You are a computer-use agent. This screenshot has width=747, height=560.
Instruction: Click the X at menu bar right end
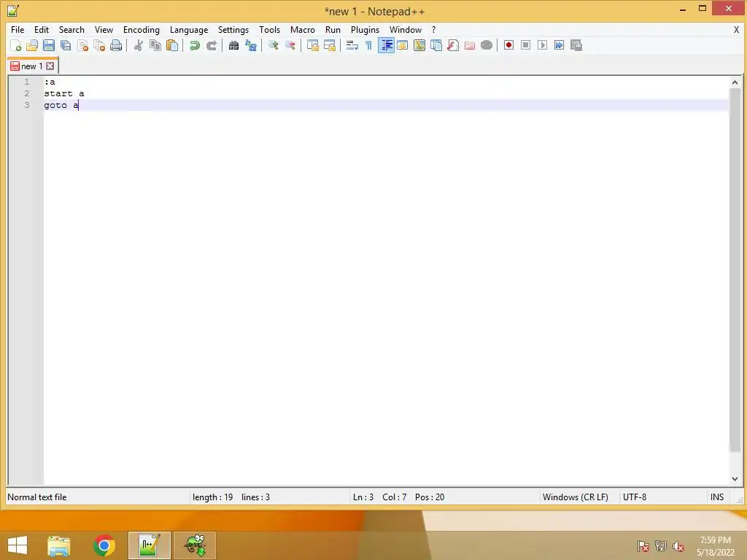[736, 29]
